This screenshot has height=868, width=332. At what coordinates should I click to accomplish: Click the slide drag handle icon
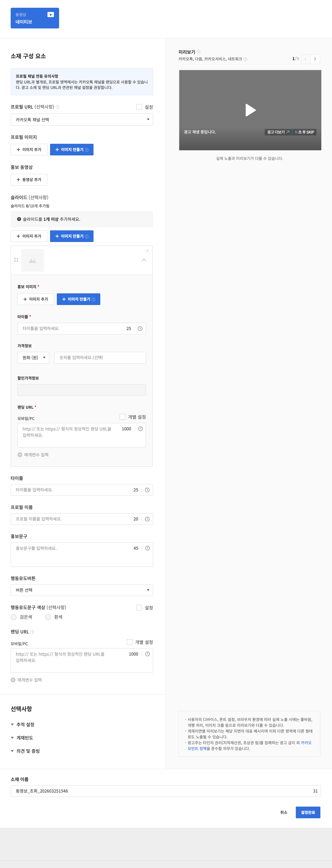pyautogui.click(x=16, y=260)
